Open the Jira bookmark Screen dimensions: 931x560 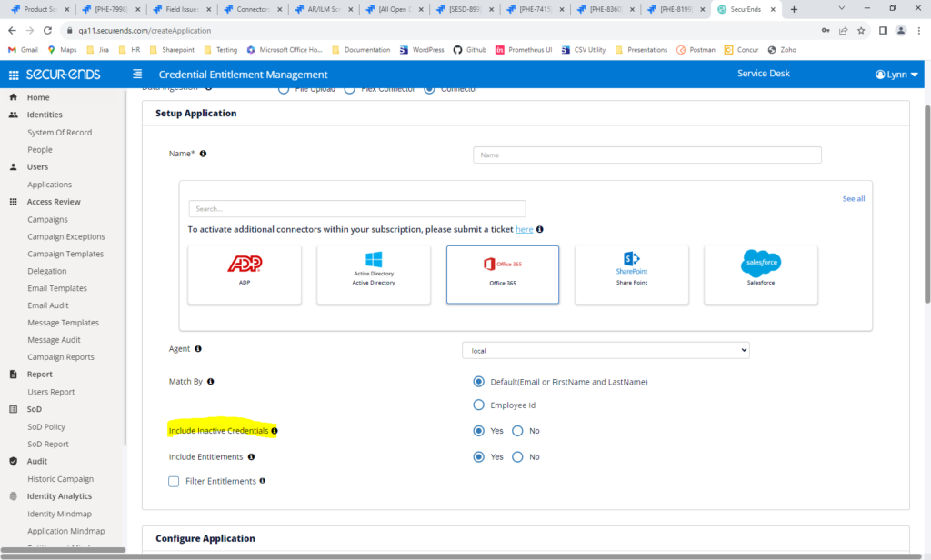point(98,50)
